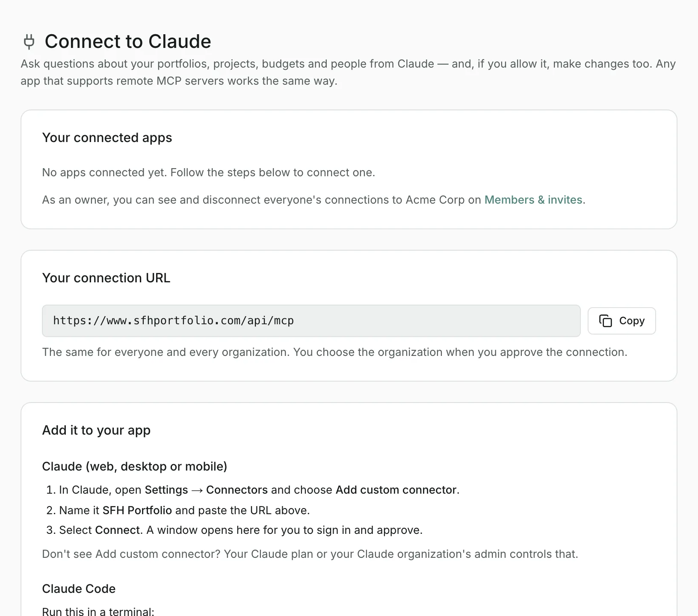Click the "Claude (web, desktop or mobile)" subheading

pos(135,466)
